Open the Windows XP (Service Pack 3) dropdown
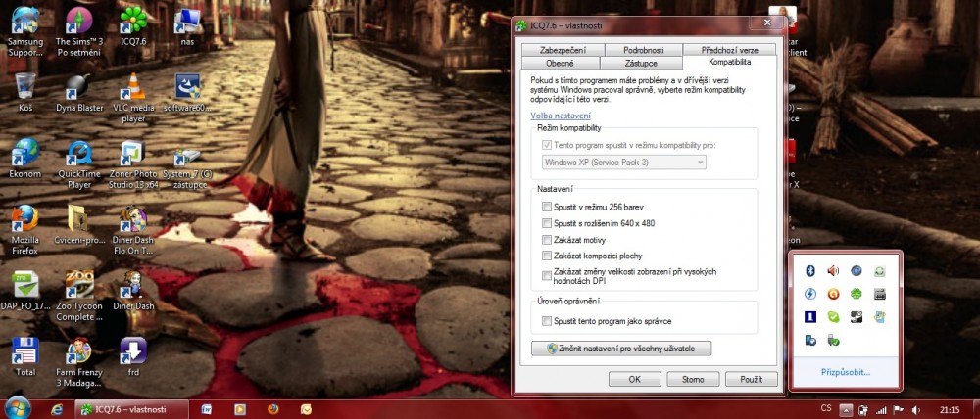The image size is (980, 419). 623,162
